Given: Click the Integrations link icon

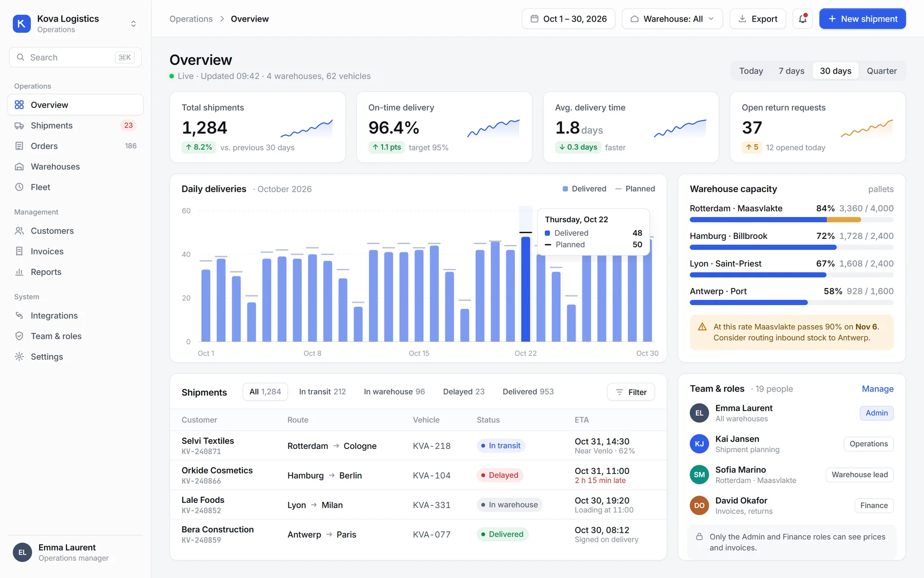Looking at the screenshot, I should [19, 315].
